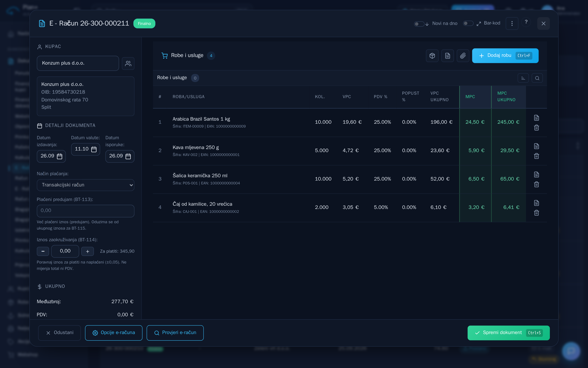This screenshot has height=368, width=588.
Task: Click the KOL. column header
Action: [x=320, y=97]
